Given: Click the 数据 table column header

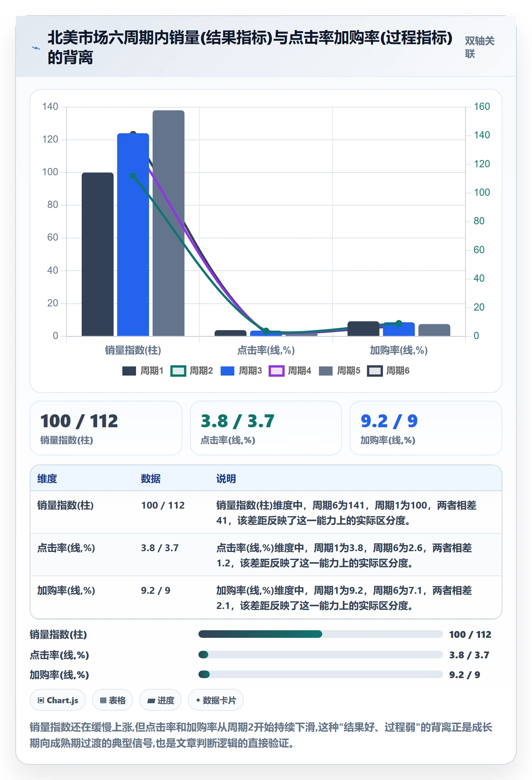Looking at the screenshot, I should click(151, 479).
